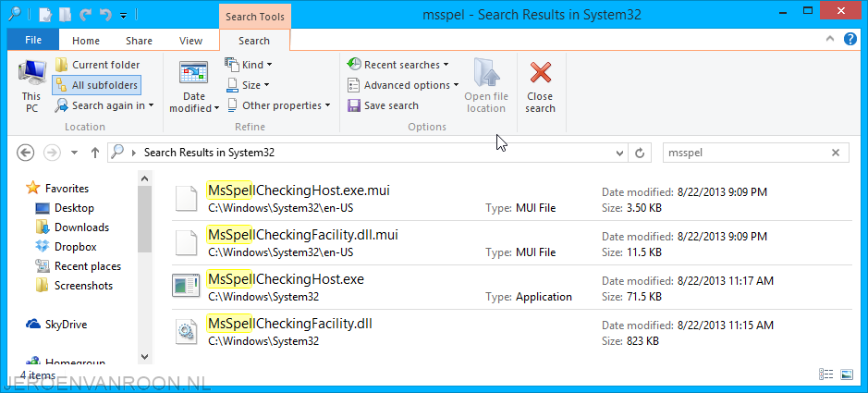Open the File menu tab

(33, 41)
